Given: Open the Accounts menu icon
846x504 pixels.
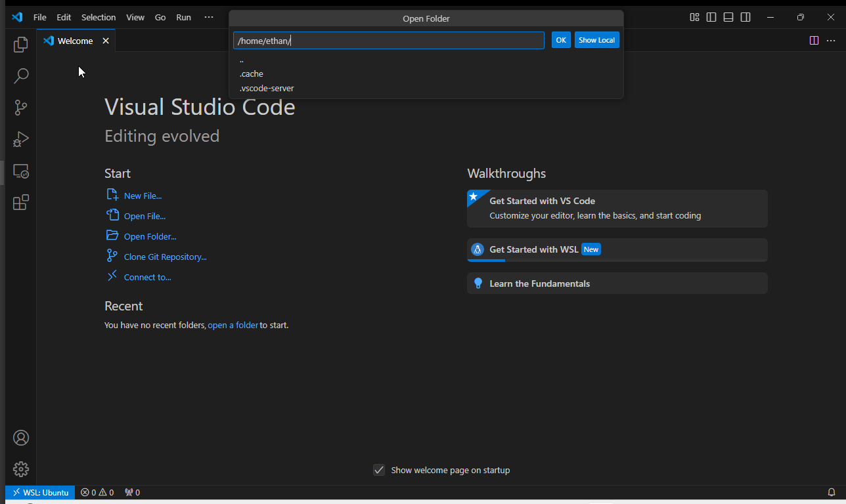Looking at the screenshot, I should pyautogui.click(x=21, y=438).
